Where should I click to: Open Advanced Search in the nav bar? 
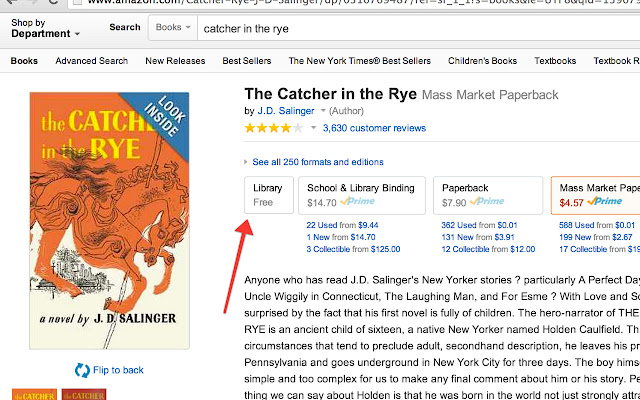coord(91,61)
